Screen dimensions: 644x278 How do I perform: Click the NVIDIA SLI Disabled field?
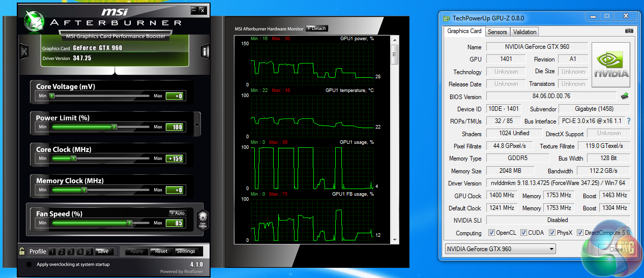coord(558,220)
